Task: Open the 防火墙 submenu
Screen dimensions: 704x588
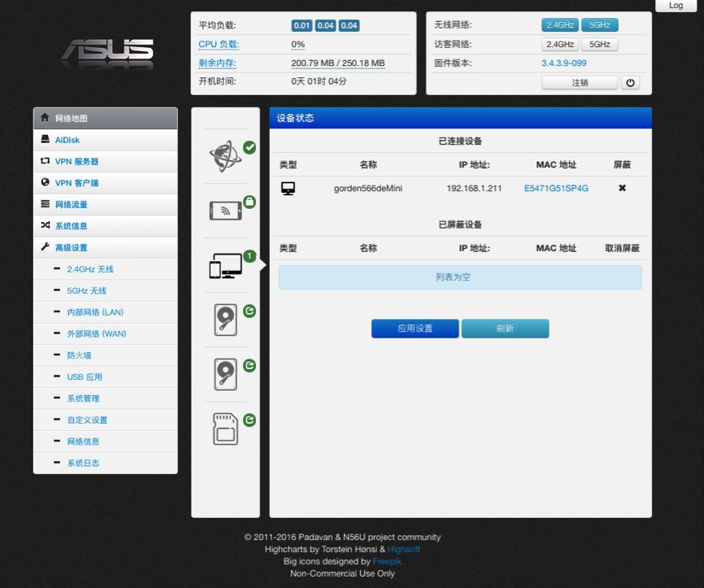Action: click(x=106, y=355)
